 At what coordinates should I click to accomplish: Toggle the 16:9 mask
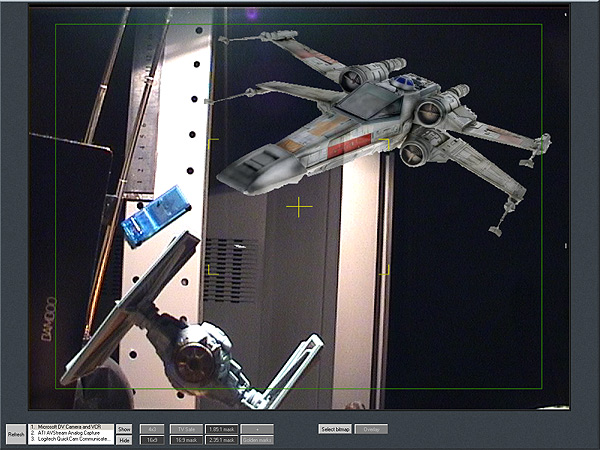186,440
